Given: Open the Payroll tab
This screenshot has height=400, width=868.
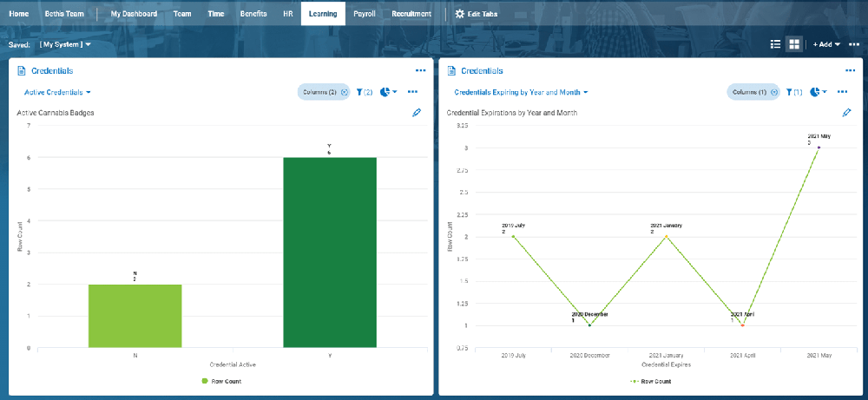Looking at the screenshot, I should 365,14.
